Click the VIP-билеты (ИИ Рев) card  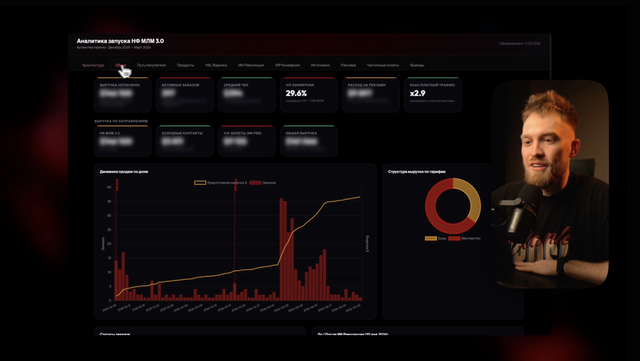click(x=247, y=141)
